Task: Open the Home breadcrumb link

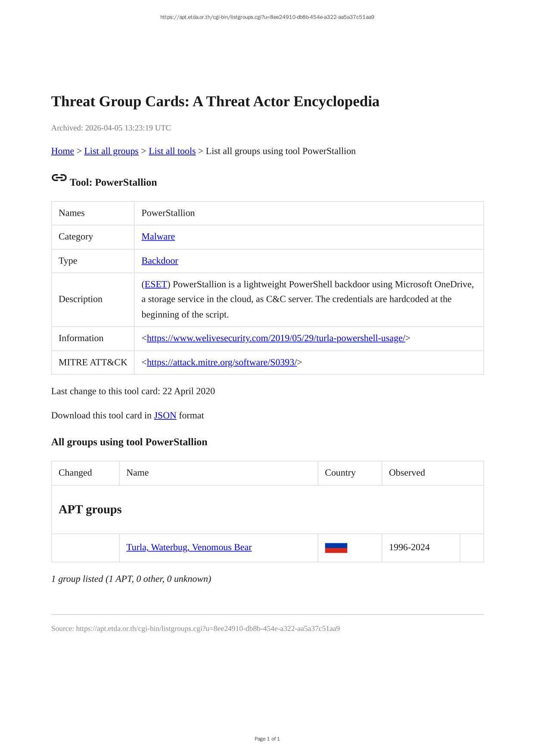Action: click(x=62, y=151)
